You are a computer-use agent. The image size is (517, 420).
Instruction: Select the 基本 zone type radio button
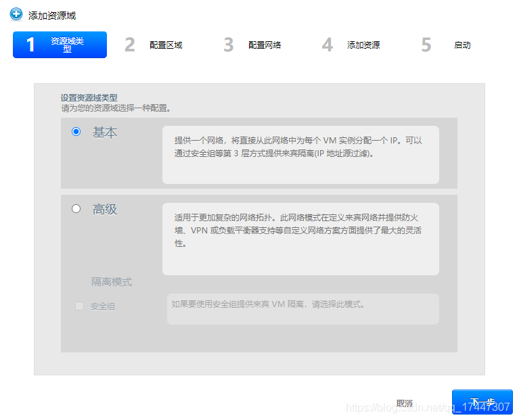tap(76, 132)
